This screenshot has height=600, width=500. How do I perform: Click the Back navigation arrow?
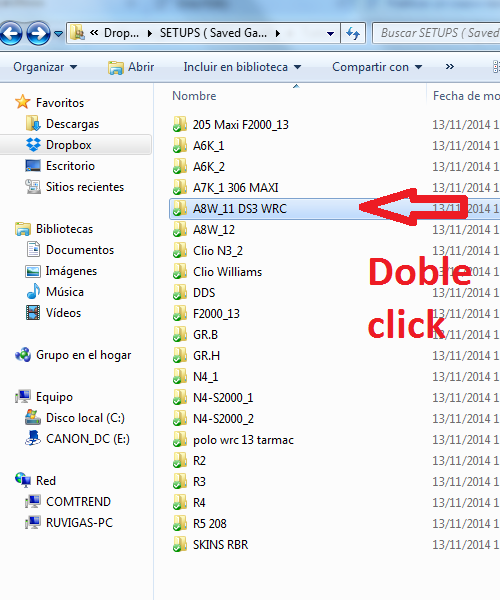click(x=10, y=34)
